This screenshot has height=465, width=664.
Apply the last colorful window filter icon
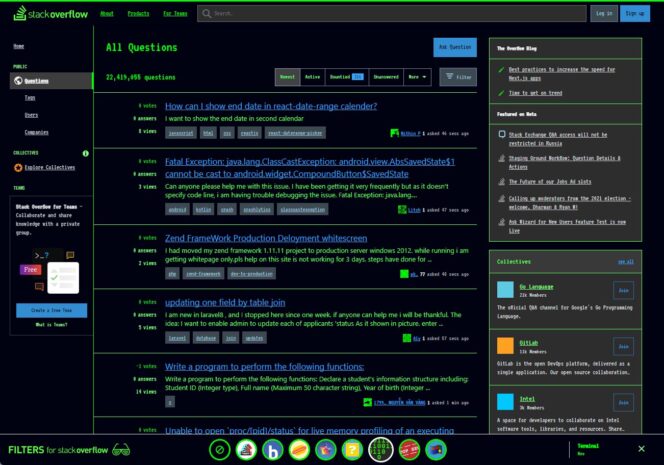[x=436, y=450]
